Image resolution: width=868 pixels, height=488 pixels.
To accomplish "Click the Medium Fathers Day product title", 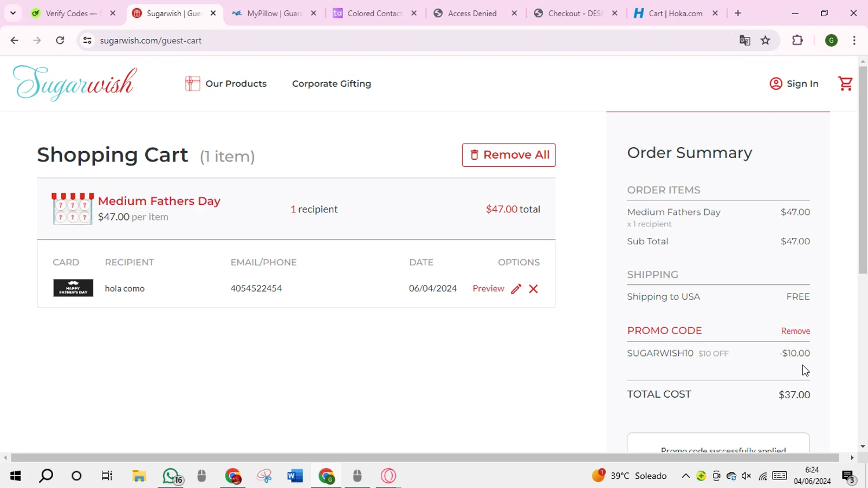I will point(159,201).
